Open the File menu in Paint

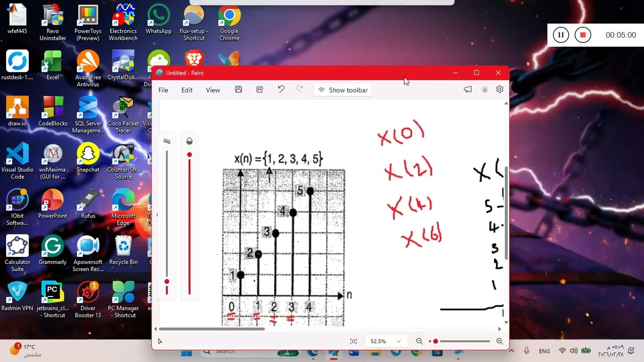click(163, 90)
